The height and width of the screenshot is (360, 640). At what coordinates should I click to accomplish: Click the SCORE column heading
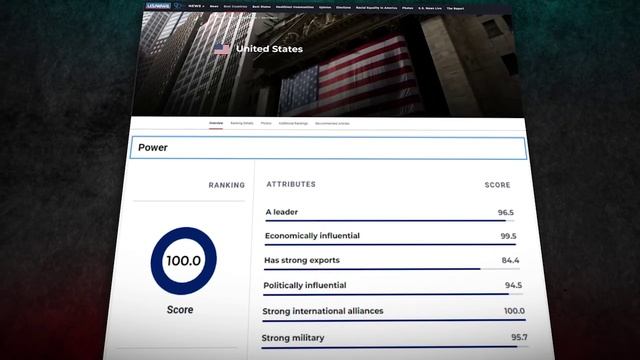pyautogui.click(x=498, y=185)
